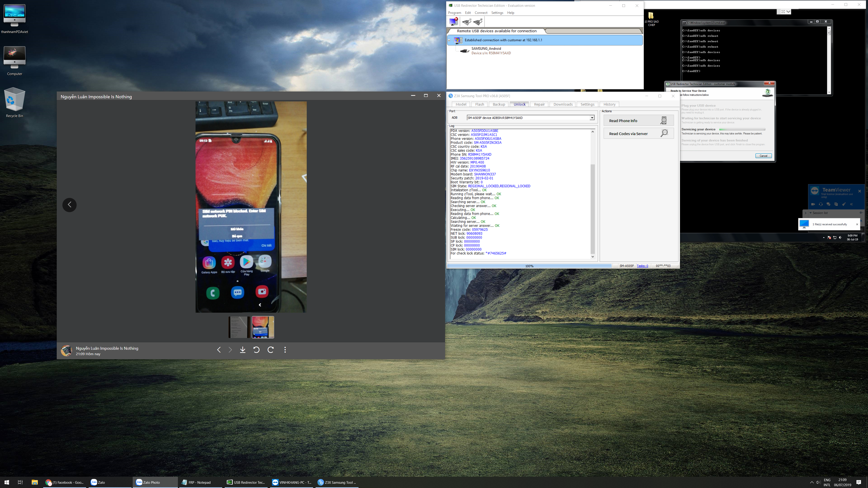
Task: Rotate the photo clockwise
Action: (x=271, y=350)
